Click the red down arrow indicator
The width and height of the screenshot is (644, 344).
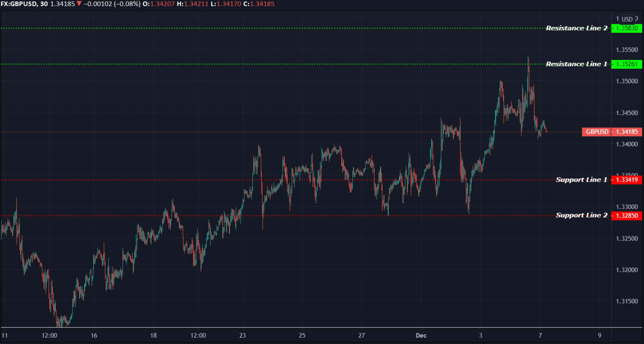[79, 4]
